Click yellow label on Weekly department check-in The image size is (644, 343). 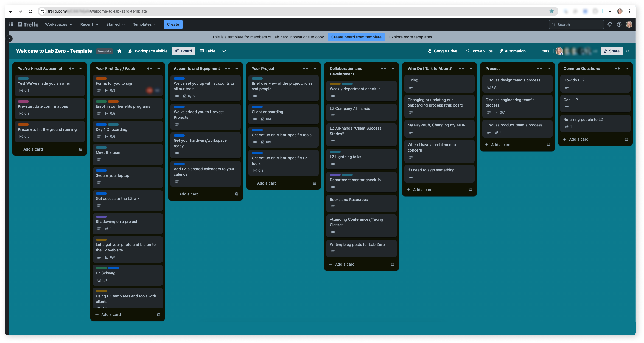(x=335, y=84)
